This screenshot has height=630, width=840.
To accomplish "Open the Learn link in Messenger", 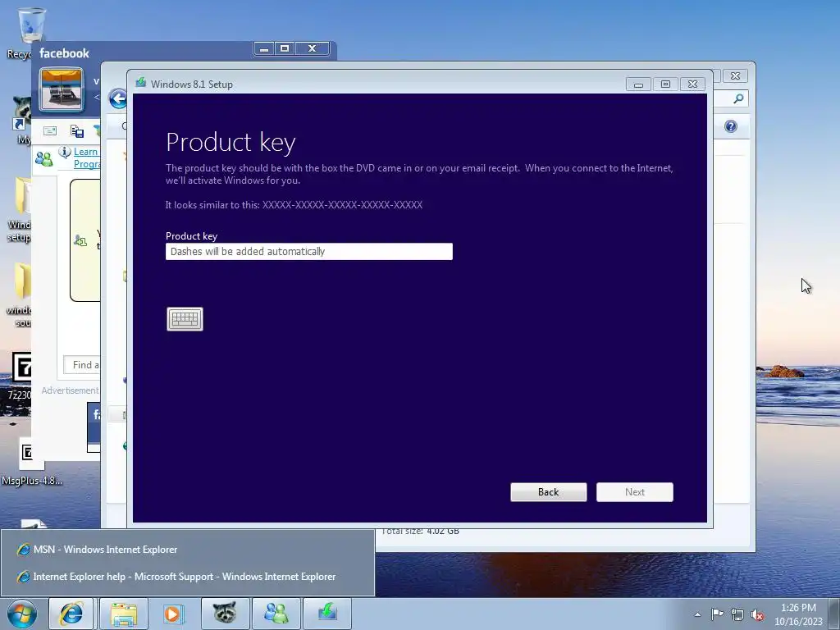I will [85, 152].
